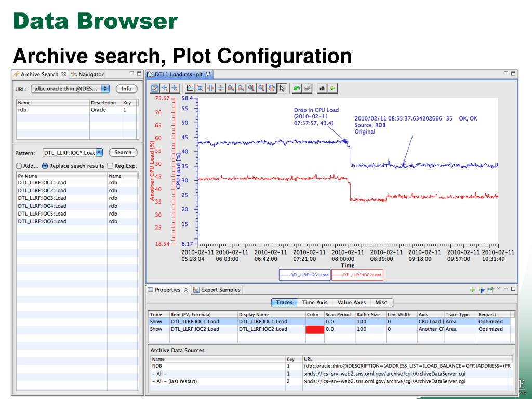This screenshot has width=532, height=399.
Task: Click the Show cell of IOC2 trace
Action: pos(158,329)
